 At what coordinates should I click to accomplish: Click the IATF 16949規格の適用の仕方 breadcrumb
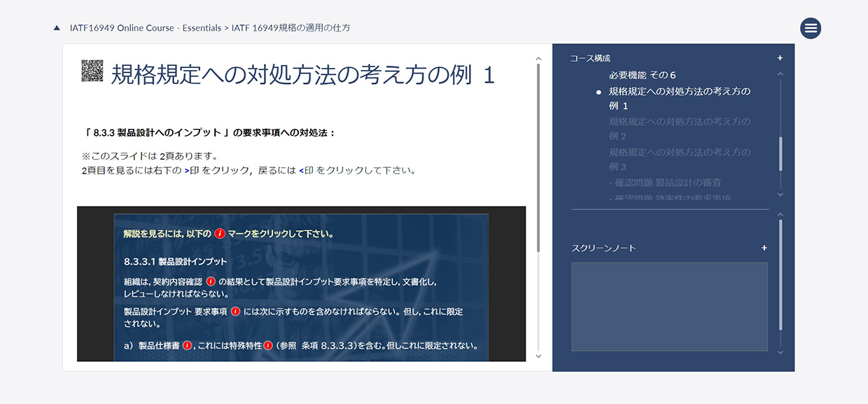[x=290, y=28]
